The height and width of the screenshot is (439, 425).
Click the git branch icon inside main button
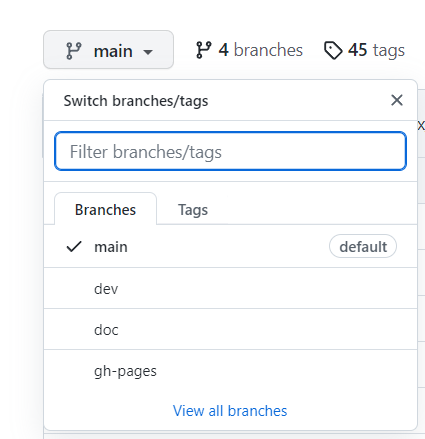(74, 51)
